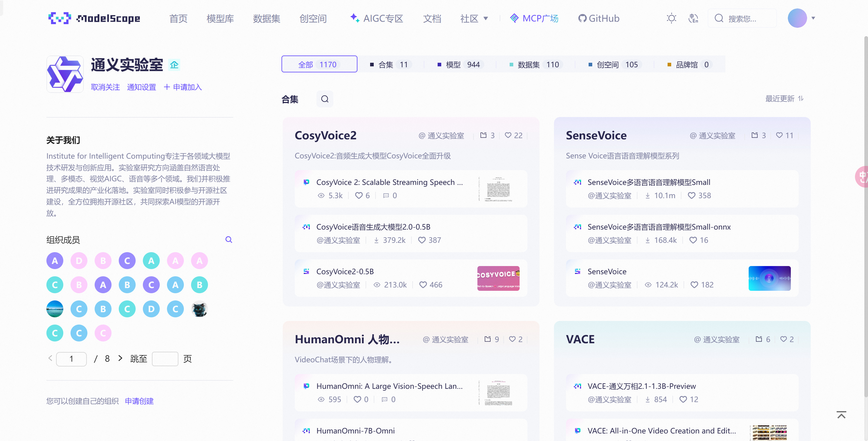
Task: Click the jump-to-page input field
Action: coord(165,359)
